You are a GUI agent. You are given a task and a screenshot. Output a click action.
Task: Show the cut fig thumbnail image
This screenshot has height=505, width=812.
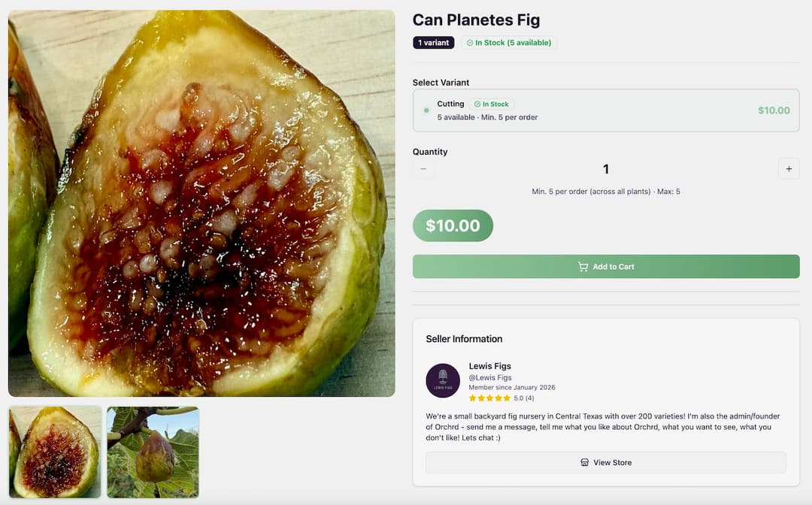tap(55, 452)
